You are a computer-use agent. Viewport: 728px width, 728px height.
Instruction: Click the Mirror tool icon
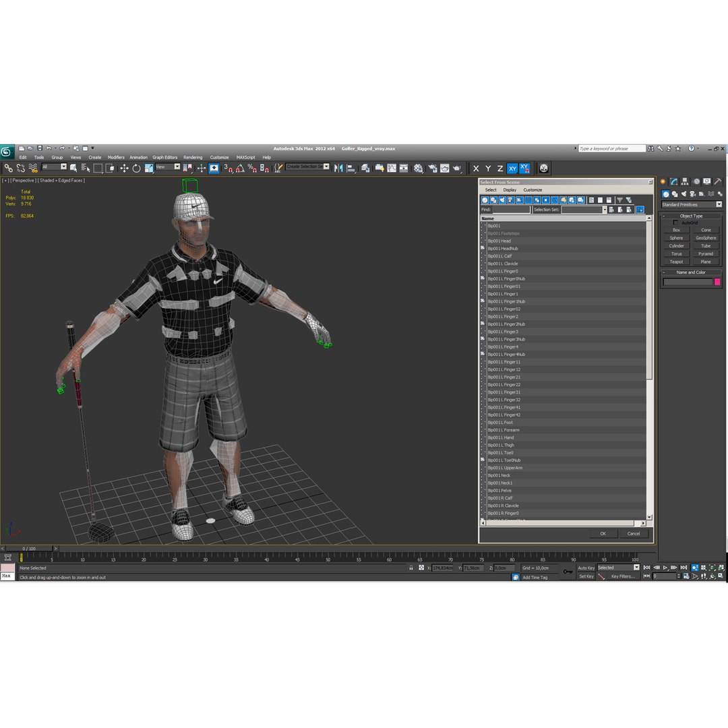click(338, 168)
